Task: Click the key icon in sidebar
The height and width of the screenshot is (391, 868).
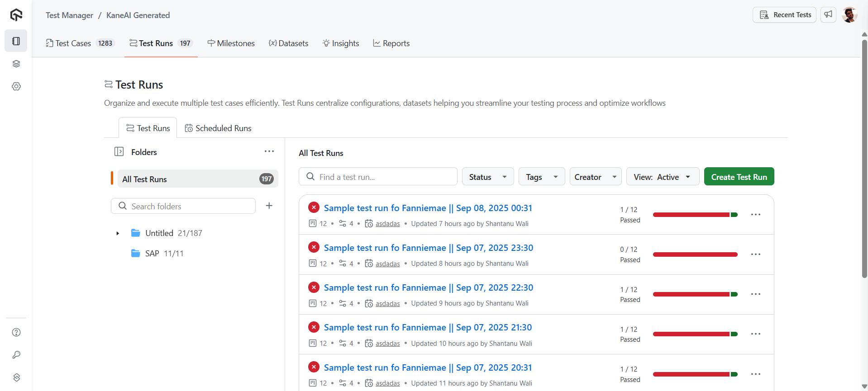Action: pyautogui.click(x=16, y=355)
